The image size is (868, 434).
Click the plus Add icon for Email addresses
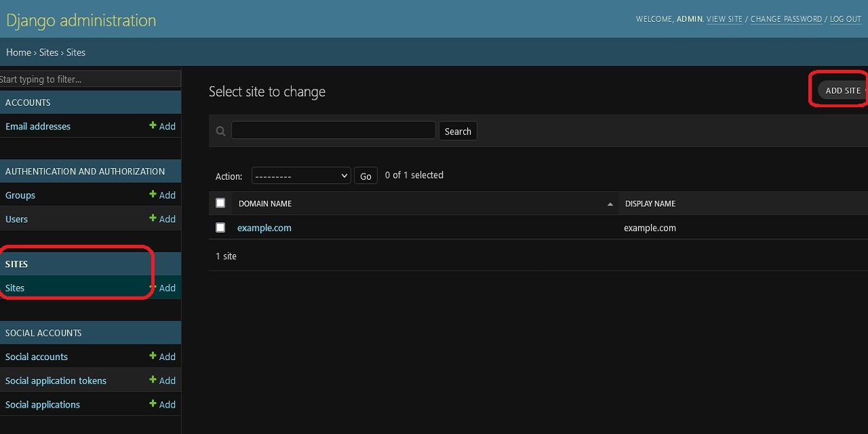click(153, 125)
